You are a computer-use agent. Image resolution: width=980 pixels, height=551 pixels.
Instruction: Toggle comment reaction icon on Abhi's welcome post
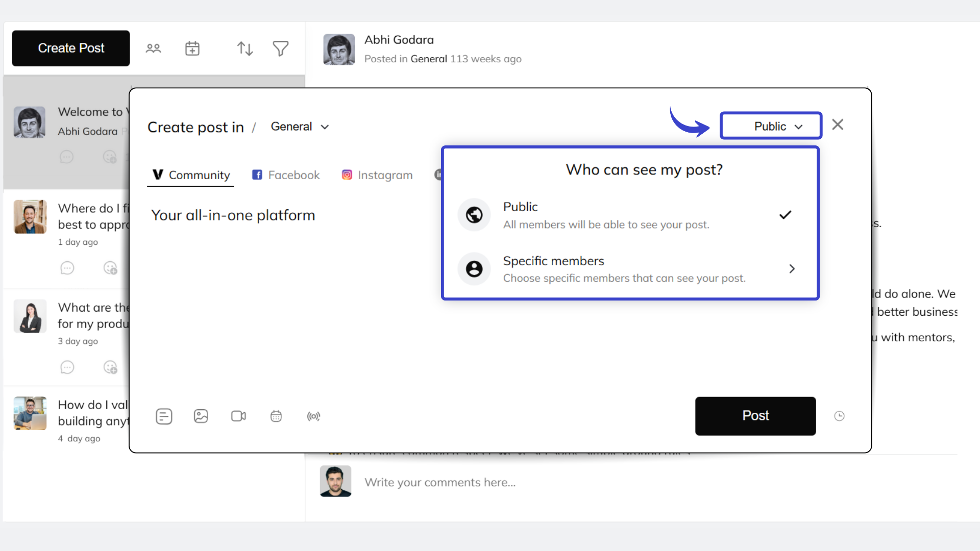[x=110, y=157]
